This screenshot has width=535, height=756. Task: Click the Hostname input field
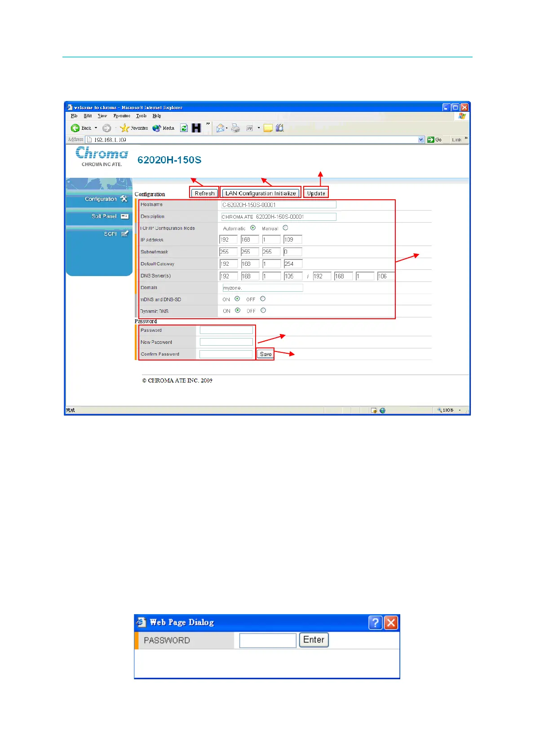point(279,205)
